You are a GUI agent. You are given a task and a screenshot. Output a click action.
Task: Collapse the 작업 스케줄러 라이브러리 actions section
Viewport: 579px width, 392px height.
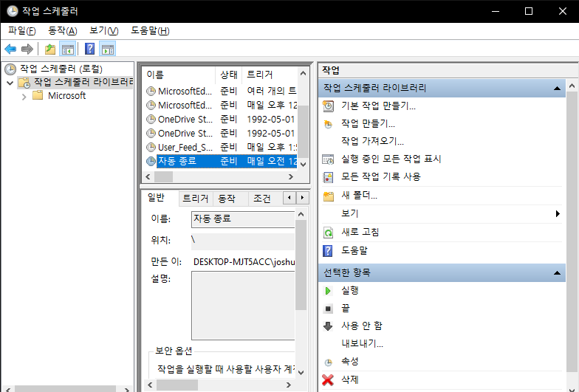pos(557,89)
